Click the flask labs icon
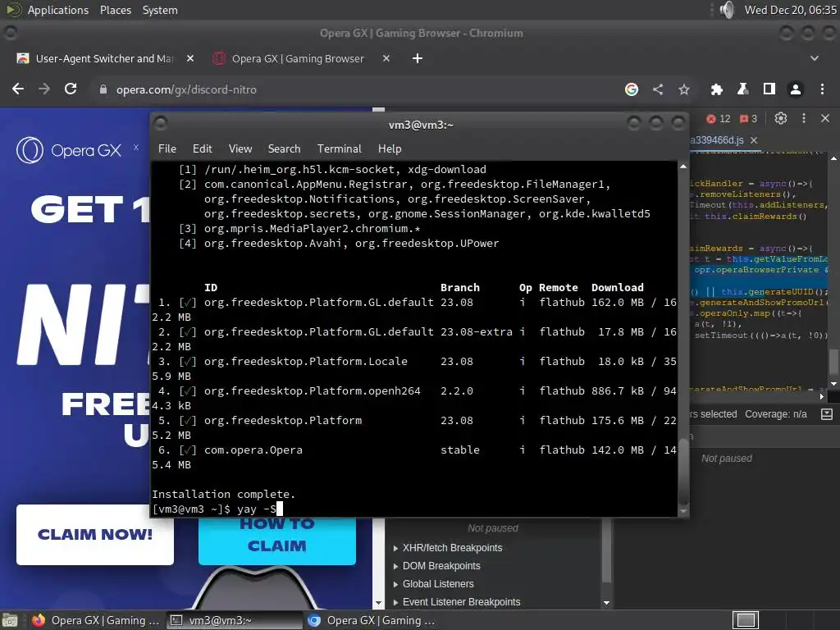 point(742,89)
